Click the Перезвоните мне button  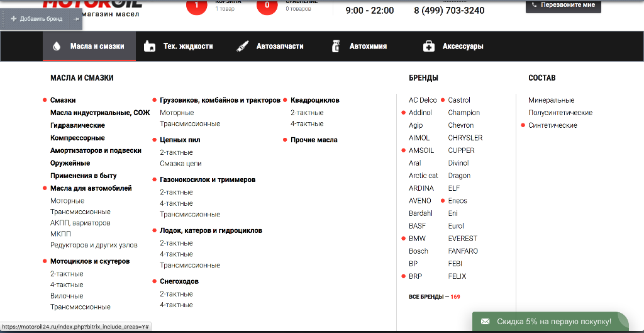[563, 5]
